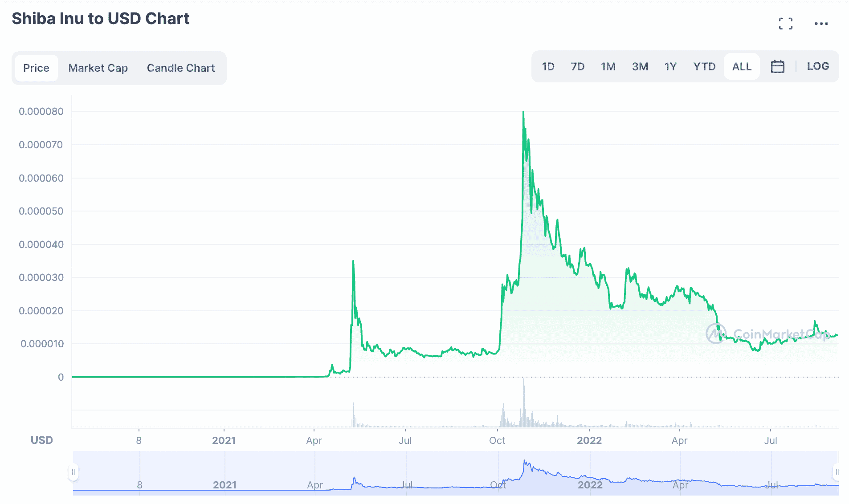Click the price peak on the chart line
Screen dimensions: 849x504
(523, 112)
